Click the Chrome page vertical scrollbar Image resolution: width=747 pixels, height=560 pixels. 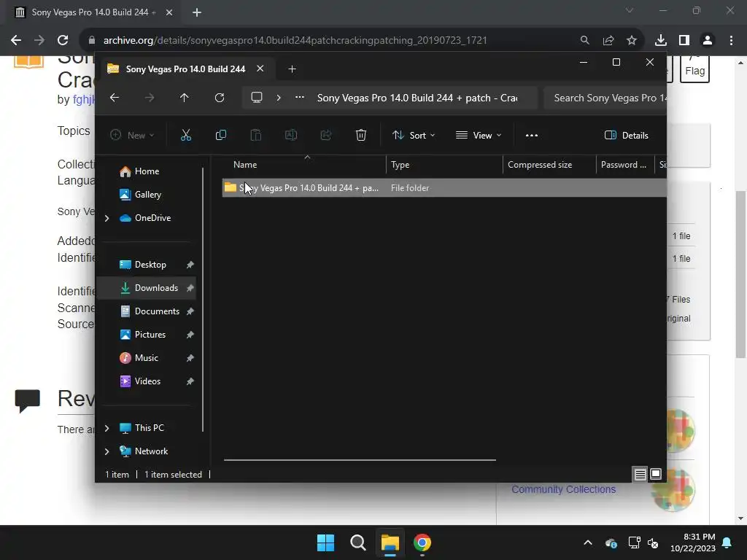(740, 274)
